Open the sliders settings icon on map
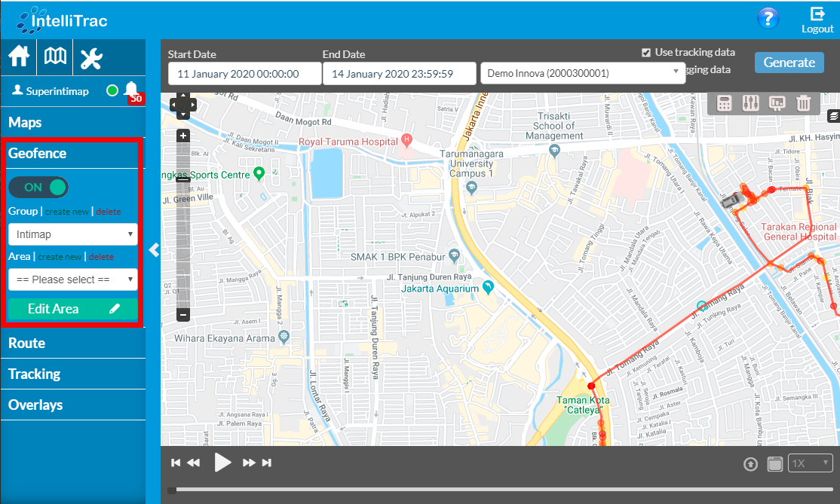 coord(750,103)
